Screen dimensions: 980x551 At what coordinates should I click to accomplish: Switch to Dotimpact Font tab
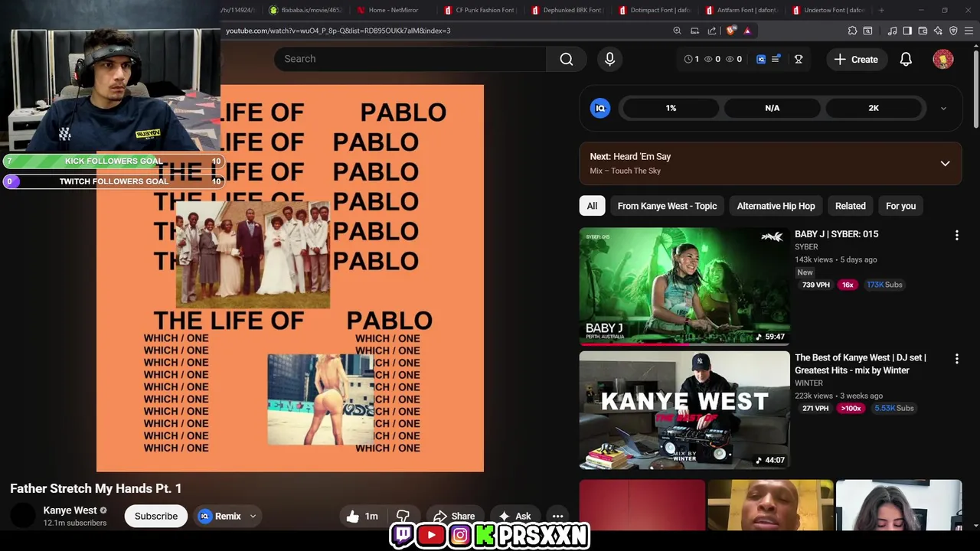[654, 10]
